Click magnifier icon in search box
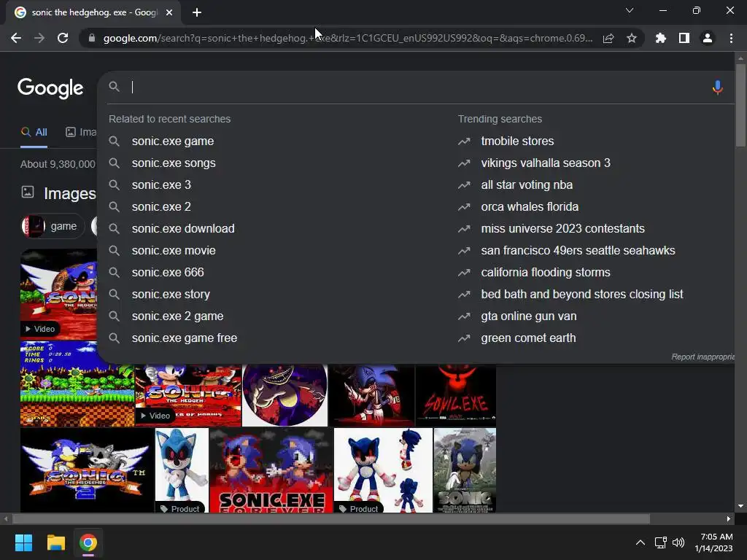 pyautogui.click(x=114, y=87)
